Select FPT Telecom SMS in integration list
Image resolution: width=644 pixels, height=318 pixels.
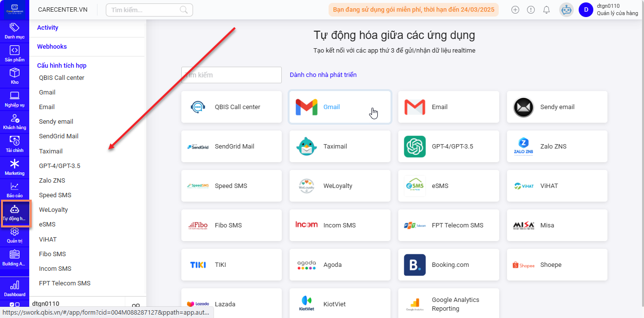(65, 283)
